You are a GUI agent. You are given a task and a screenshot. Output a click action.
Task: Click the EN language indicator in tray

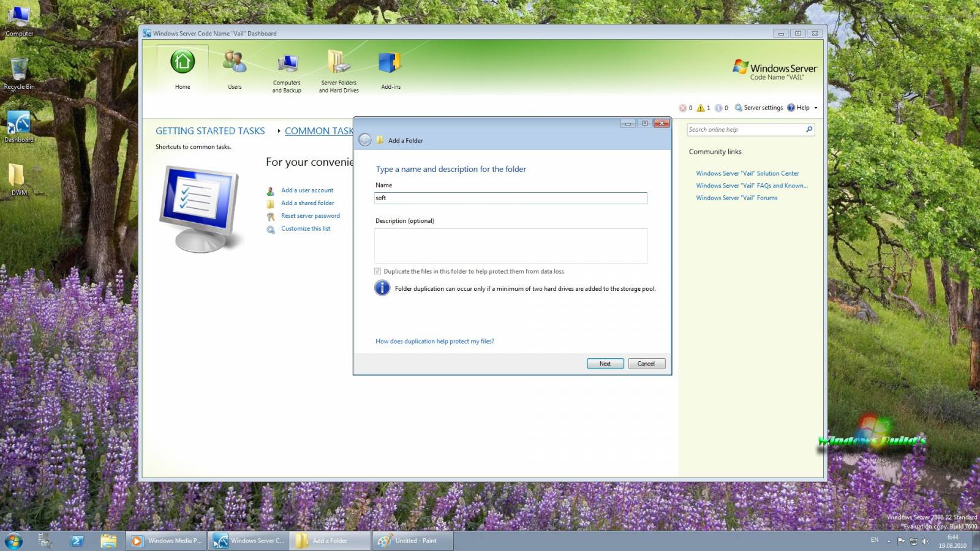(875, 540)
